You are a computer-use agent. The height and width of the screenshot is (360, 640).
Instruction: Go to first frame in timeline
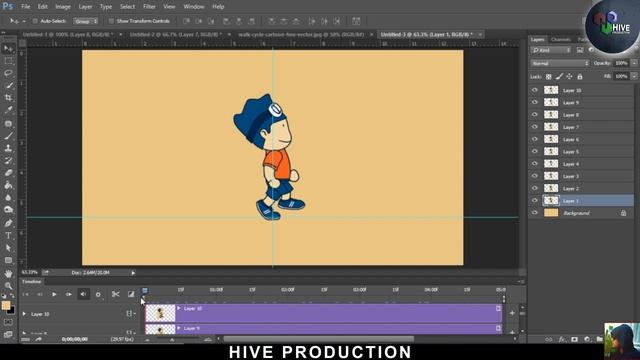click(x=25, y=294)
